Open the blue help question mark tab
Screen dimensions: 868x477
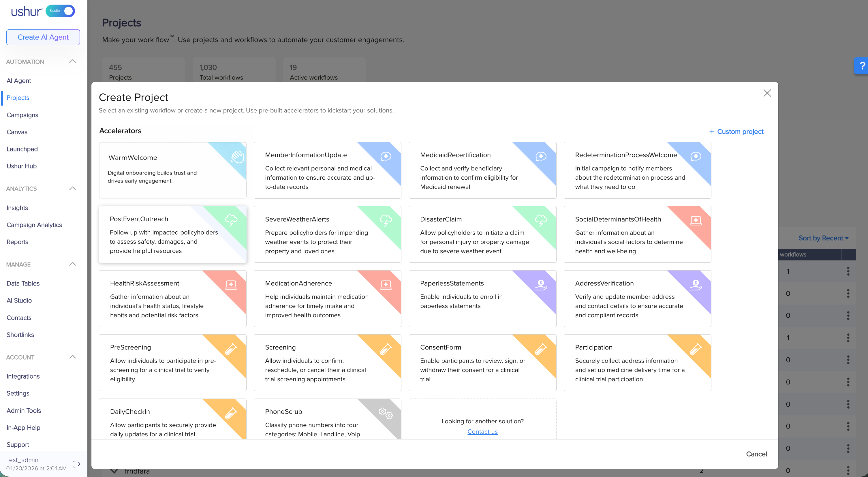pos(862,66)
